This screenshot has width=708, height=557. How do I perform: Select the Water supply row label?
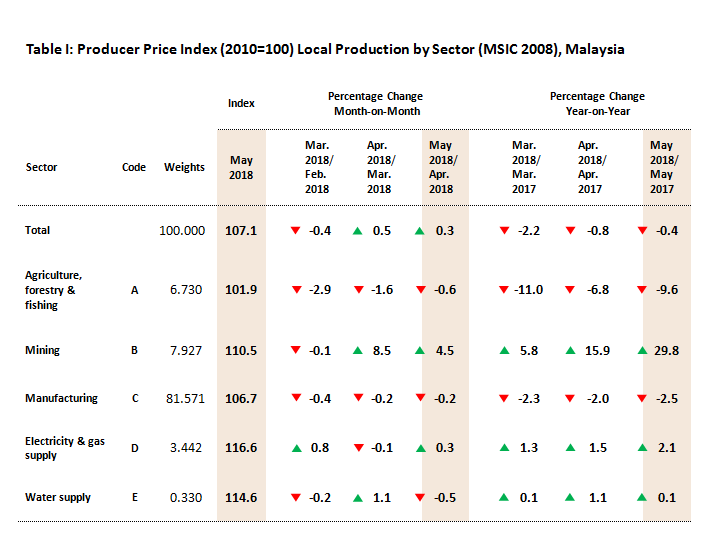(57, 497)
